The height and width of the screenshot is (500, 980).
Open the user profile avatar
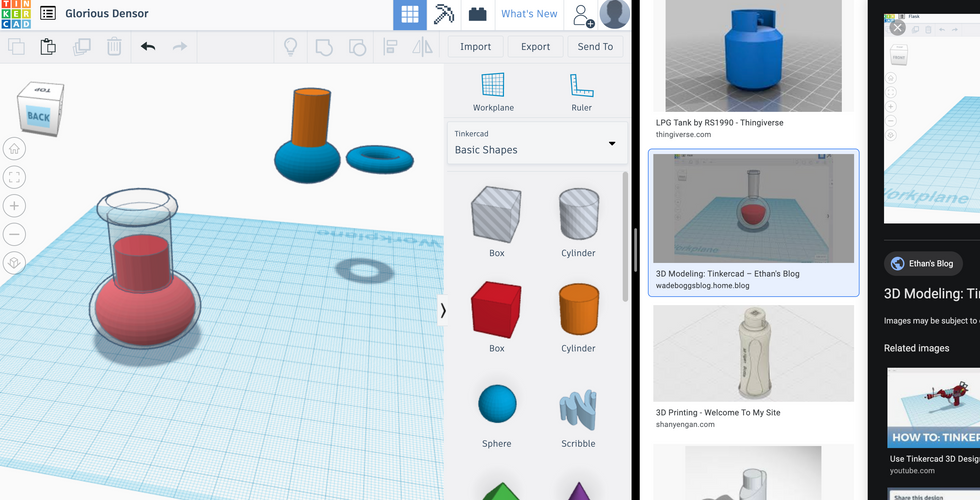click(x=614, y=14)
